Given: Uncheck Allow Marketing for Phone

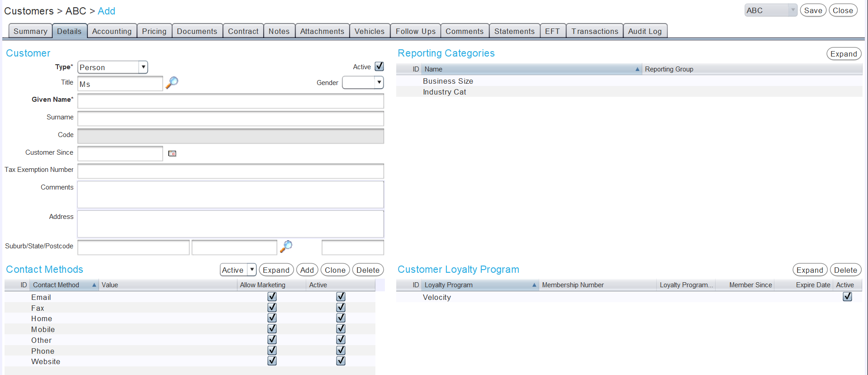Looking at the screenshot, I should [x=272, y=351].
